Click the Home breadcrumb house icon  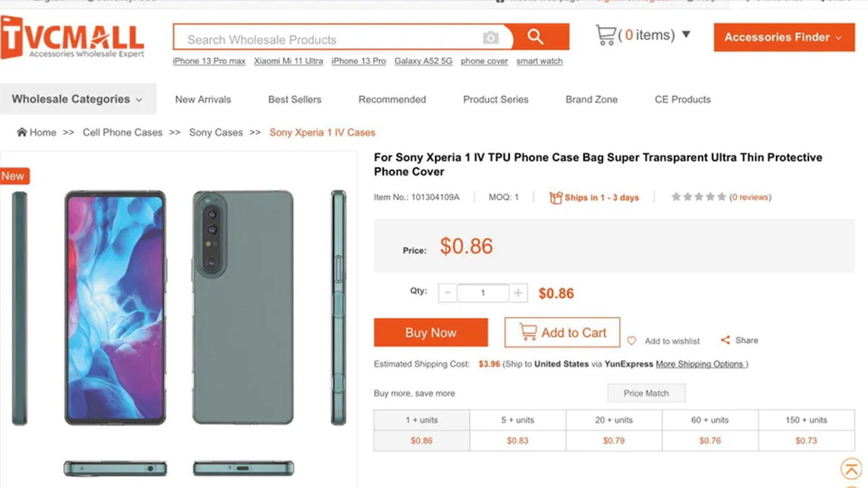coord(22,132)
